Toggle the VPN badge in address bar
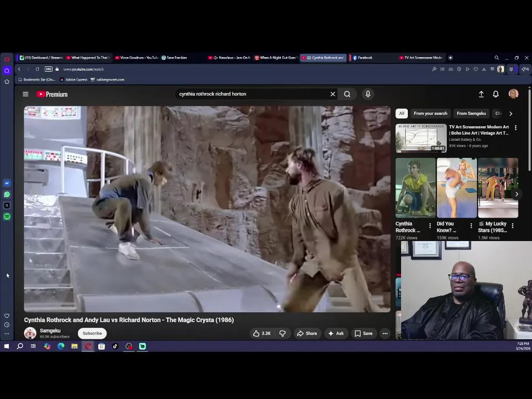 click(49, 69)
